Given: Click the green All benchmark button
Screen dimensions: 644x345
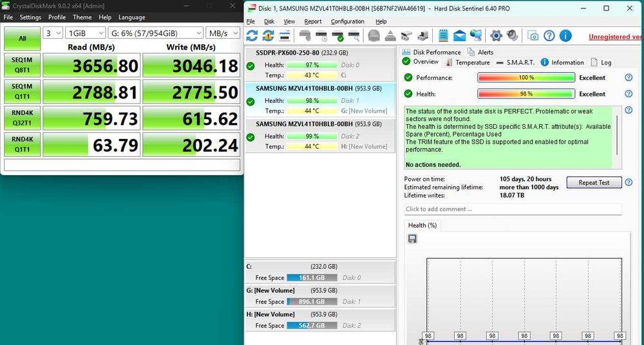Looking at the screenshot, I should tap(22, 38).
